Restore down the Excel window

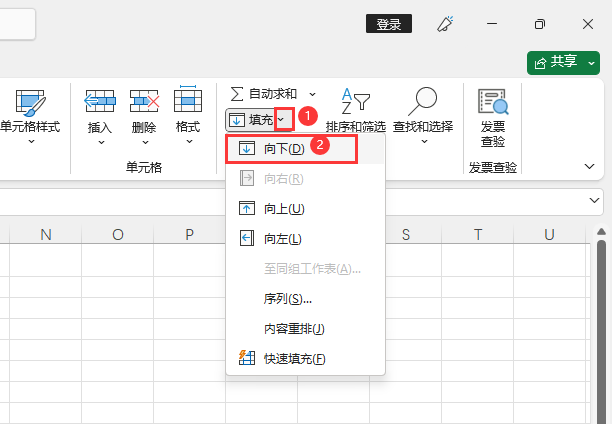pos(540,24)
